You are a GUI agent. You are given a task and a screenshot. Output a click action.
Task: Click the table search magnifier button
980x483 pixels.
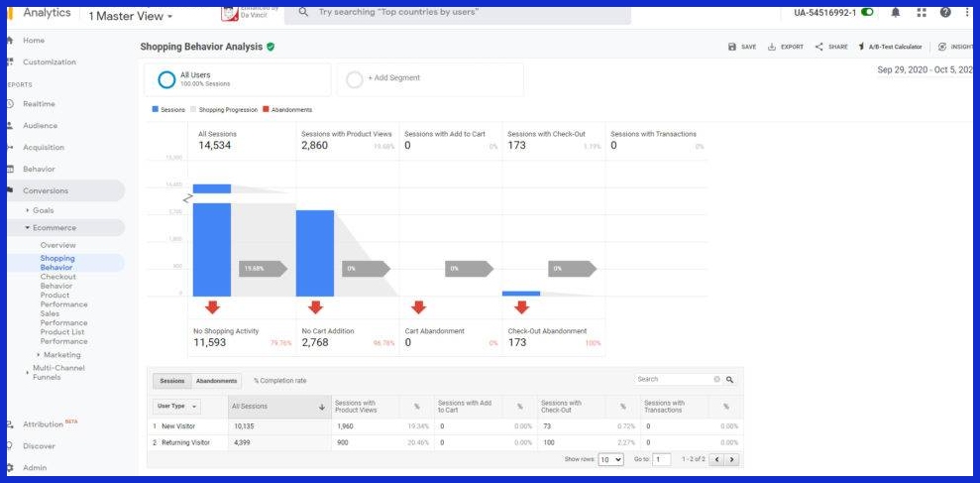pos(729,379)
